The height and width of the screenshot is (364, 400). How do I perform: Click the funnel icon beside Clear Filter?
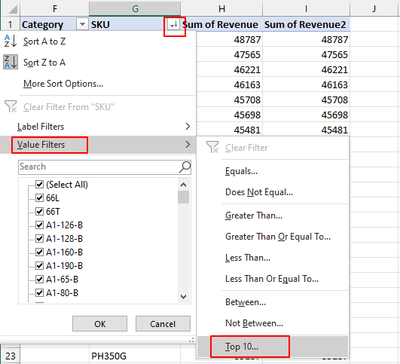click(212, 147)
